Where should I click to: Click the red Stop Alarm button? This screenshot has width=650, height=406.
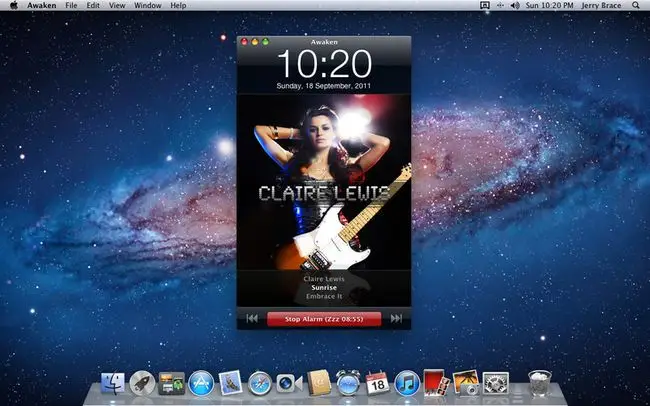click(324, 319)
